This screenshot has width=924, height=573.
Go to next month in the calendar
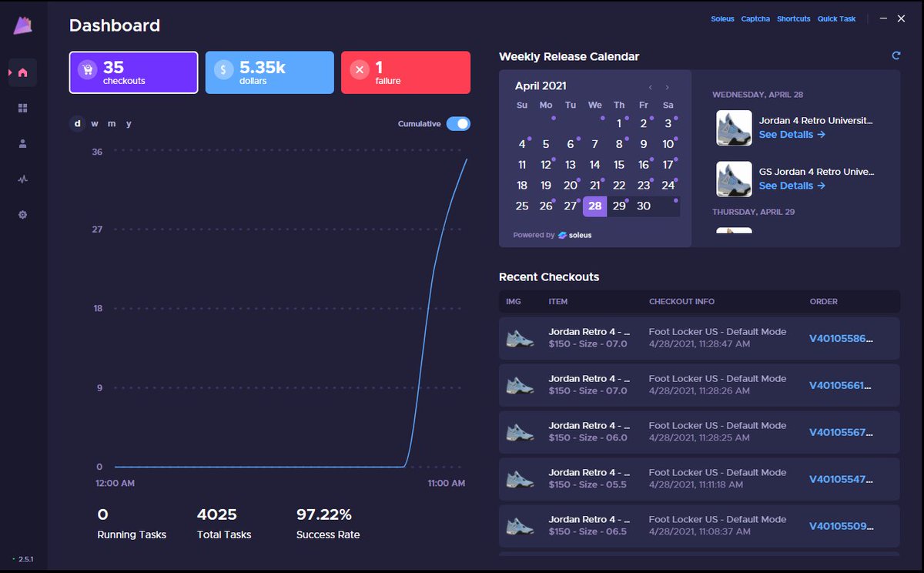[667, 87]
